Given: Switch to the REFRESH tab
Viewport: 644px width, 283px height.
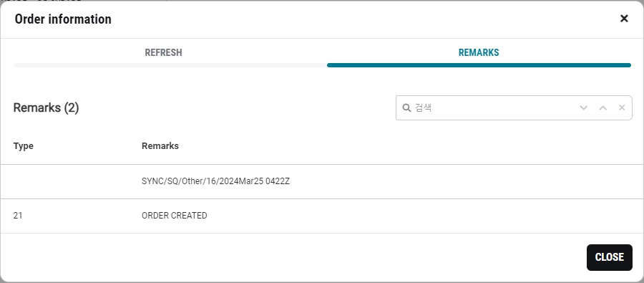Looking at the screenshot, I should 163,52.
